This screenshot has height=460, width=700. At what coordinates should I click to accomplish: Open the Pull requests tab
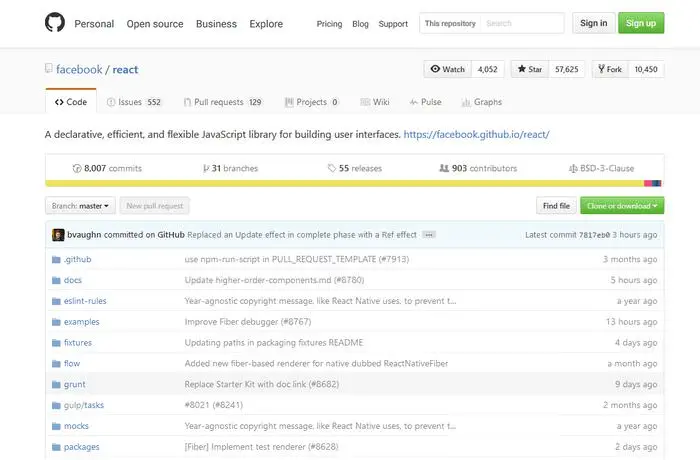[x=223, y=102]
